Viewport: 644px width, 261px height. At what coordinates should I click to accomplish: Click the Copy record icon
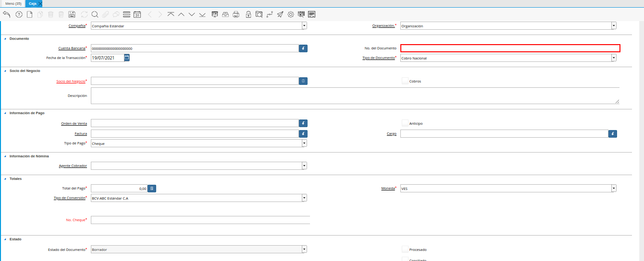tap(40, 14)
